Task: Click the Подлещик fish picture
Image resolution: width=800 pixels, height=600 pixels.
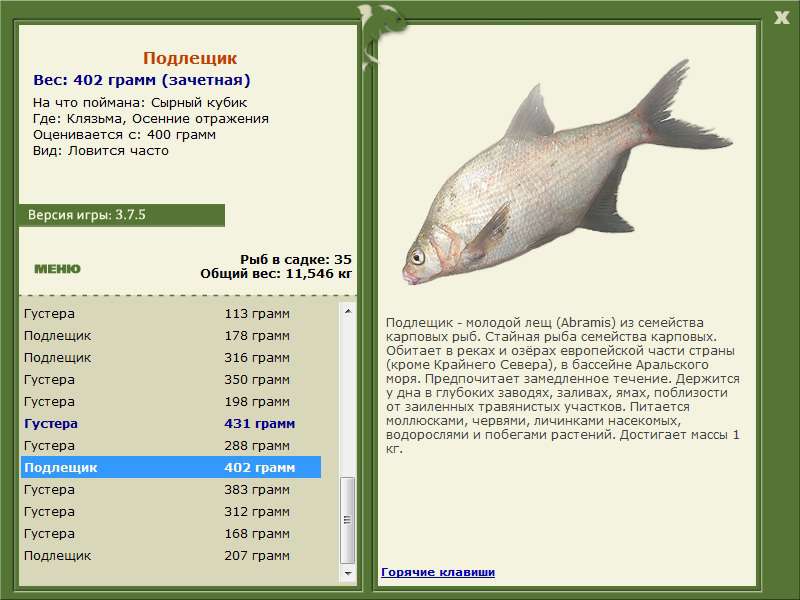Action: [567, 173]
